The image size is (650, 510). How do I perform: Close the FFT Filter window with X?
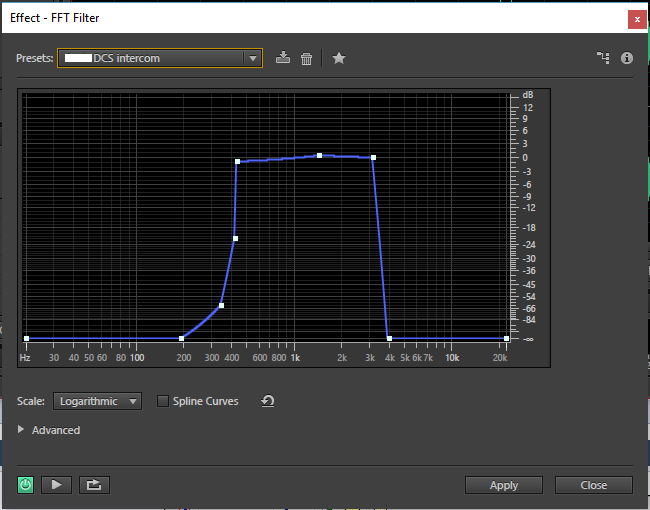point(637,19)
